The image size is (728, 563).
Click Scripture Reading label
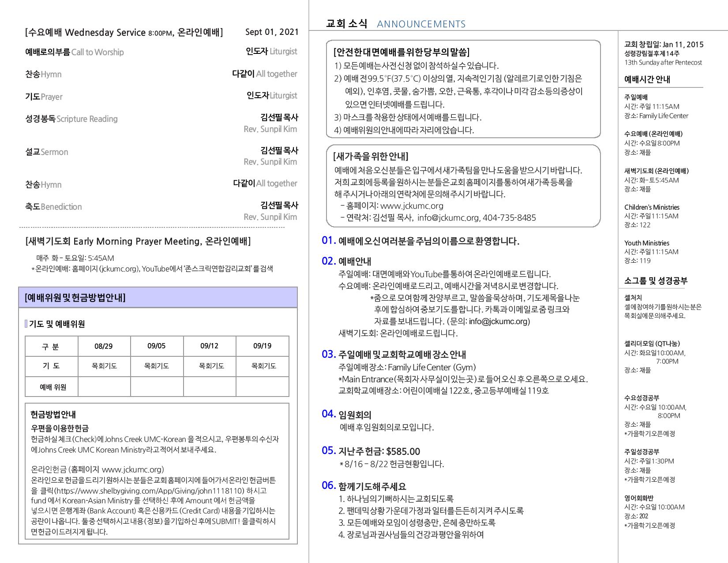tap(87, 119)
